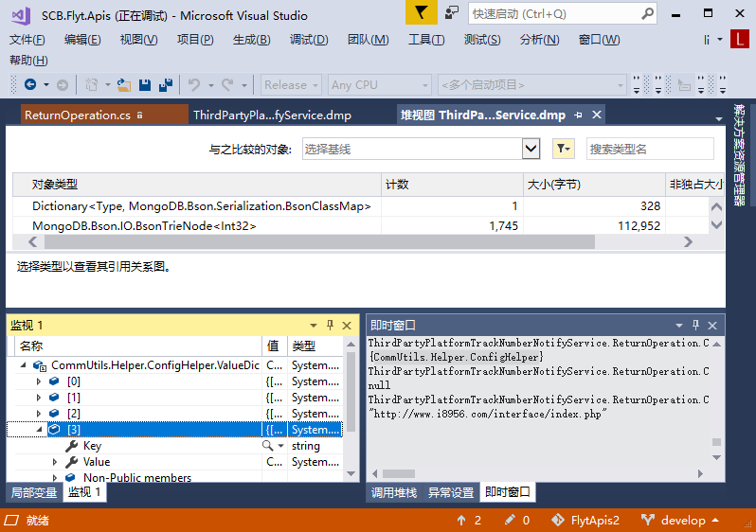756x532 pixels.
Task: Collapse the CommUtils.Helper.ConfigHelper.ValueDic node
Action: click(23, 365)
